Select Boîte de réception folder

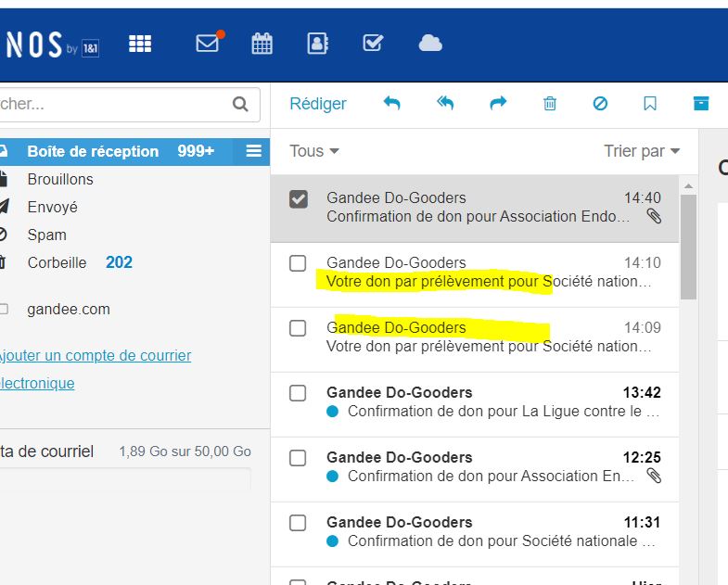click(x=134, y=151)
